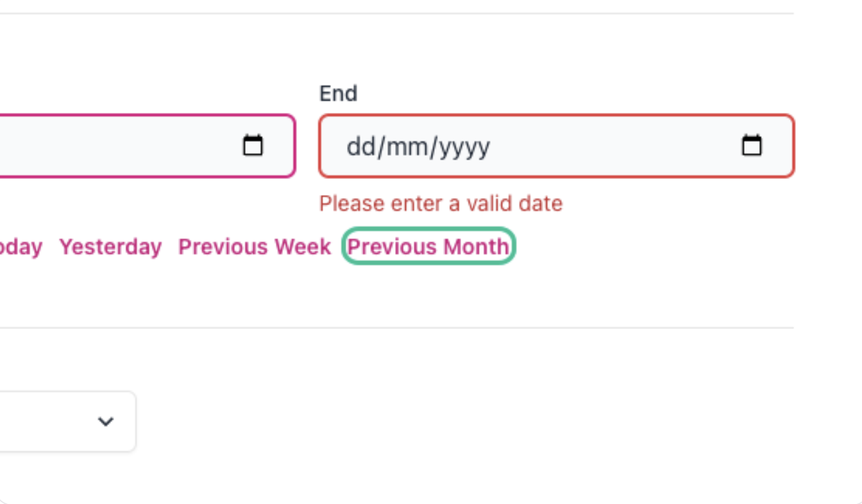The image size is (862, 504).
Task: Click the first slash in End date placeholder
Action: coord(380,147)
